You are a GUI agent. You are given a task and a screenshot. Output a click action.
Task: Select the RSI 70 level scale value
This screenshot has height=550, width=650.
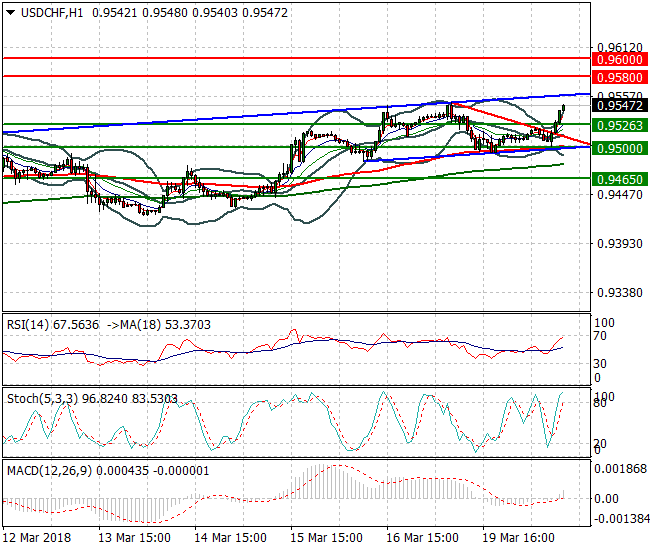[600, 336]
